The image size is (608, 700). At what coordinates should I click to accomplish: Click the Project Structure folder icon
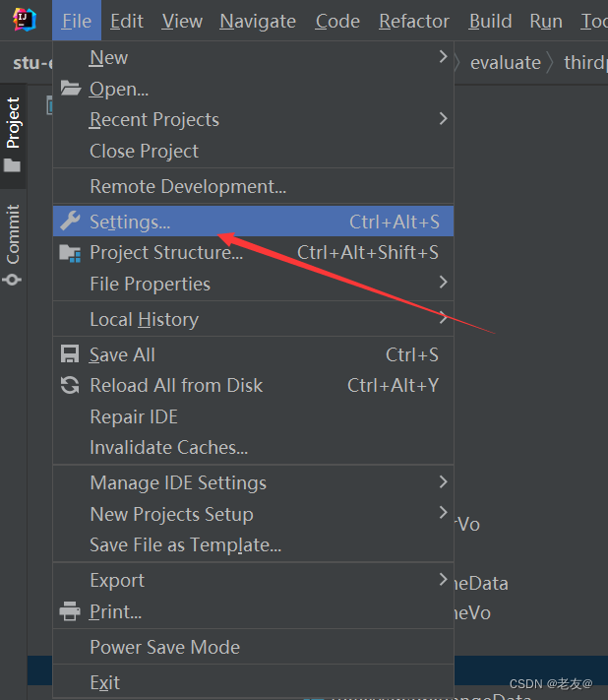click(x=70, y=253)
